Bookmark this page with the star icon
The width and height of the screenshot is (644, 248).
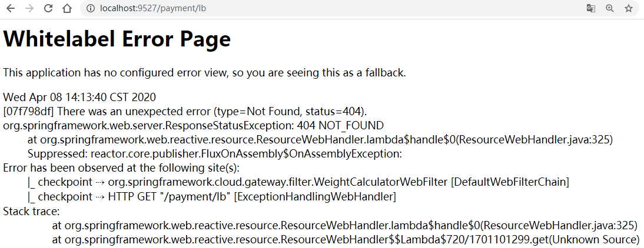629,8
